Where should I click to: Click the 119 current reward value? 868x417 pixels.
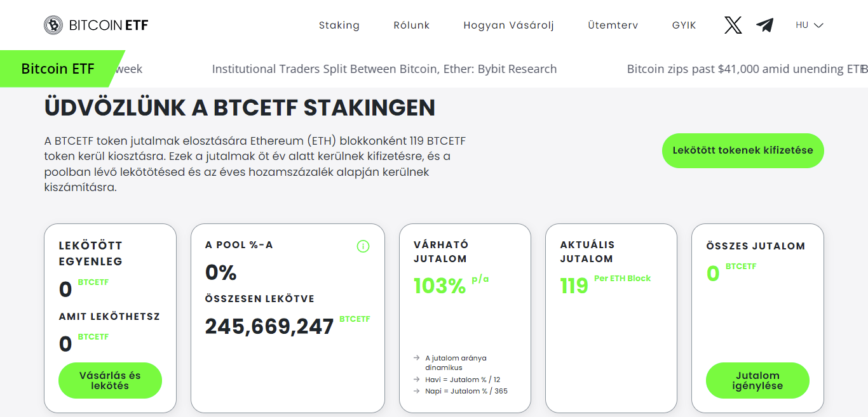click(574, 286)
